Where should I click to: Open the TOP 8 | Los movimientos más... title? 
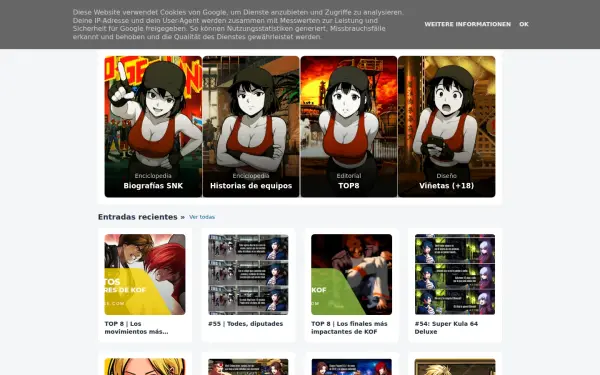click(x=137, y=328)
